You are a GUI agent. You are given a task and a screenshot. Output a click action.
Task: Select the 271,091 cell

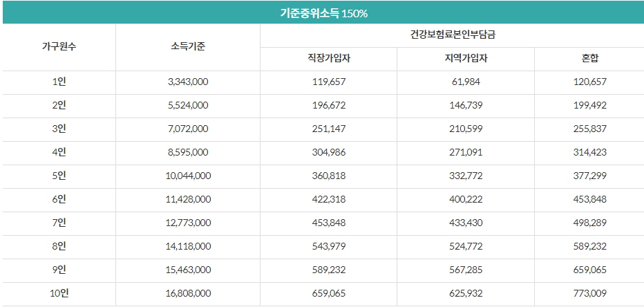click(x=466, y=152)
